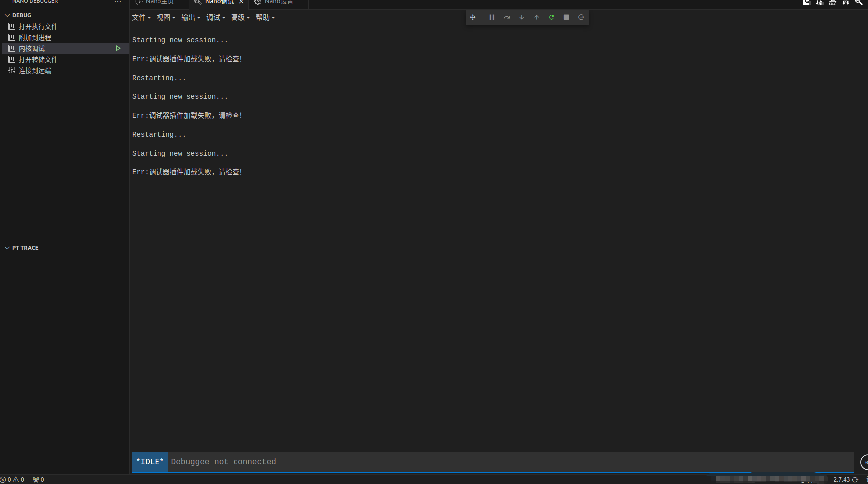
Task: Click the step over arrow icon
Action: coord(507,17)
